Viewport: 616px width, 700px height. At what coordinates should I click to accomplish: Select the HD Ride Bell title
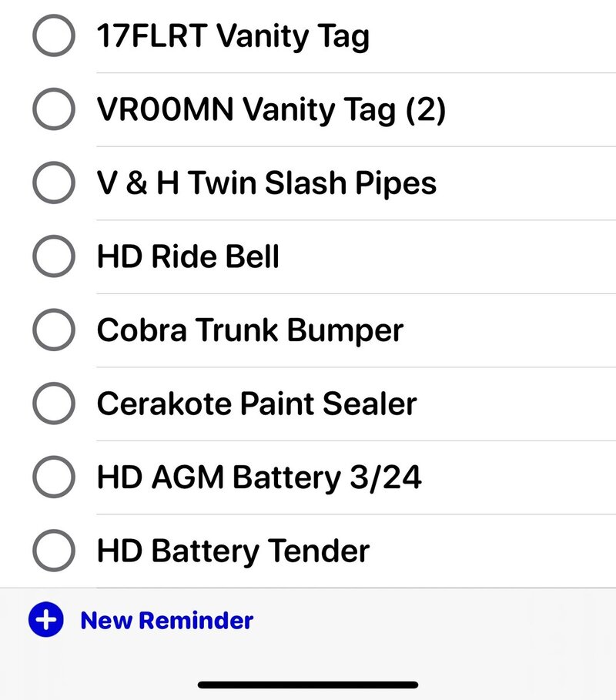(188, 256)
